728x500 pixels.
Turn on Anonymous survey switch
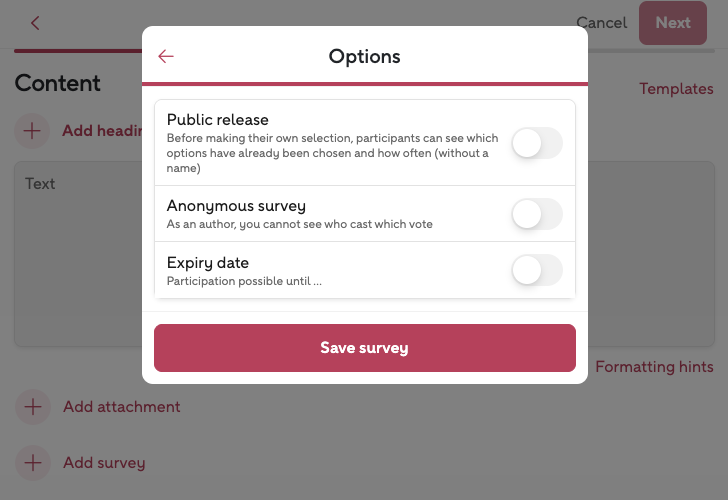[x=536, y=214]
